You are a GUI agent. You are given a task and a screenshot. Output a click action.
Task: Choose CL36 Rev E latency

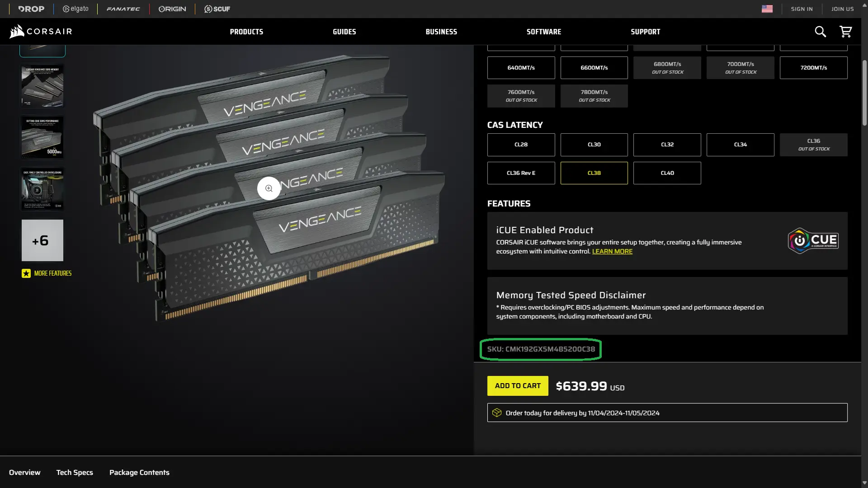(x=521, y=173)
